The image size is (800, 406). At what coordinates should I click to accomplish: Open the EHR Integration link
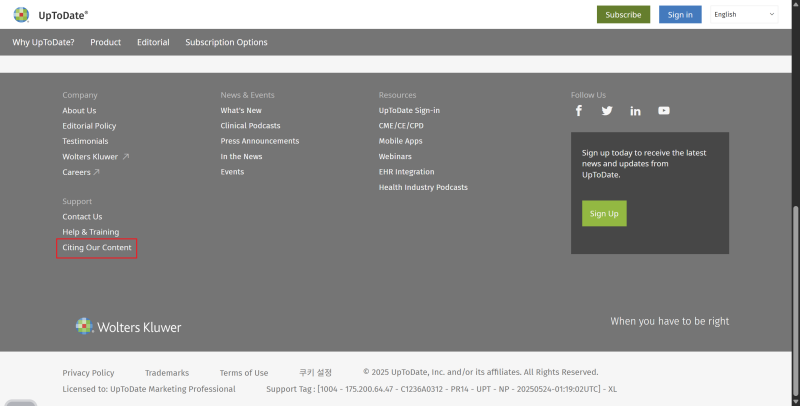coord(407,172)
